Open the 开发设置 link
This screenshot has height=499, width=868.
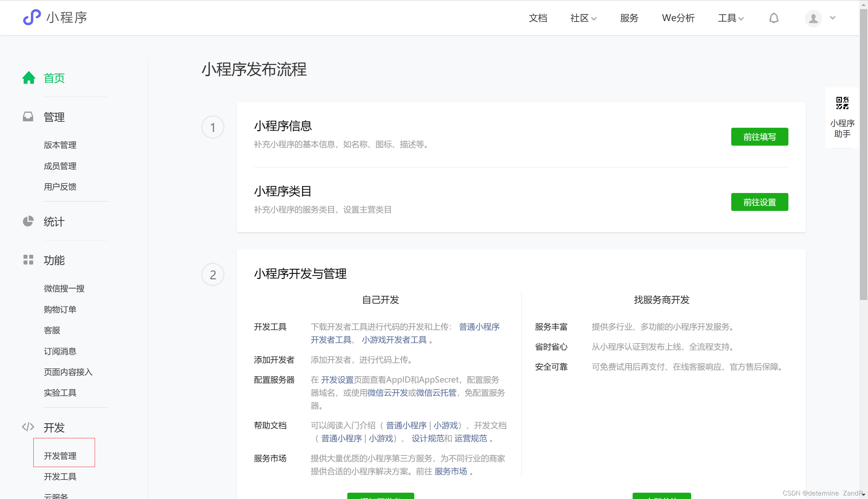tap(337, 380)
